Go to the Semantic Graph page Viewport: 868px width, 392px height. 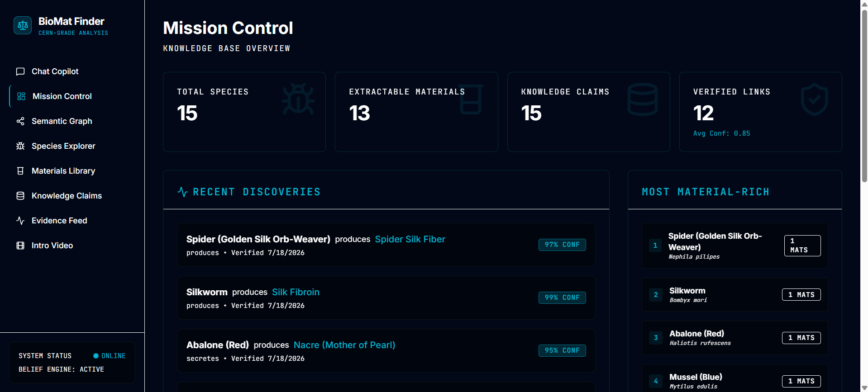click(72, 121)
